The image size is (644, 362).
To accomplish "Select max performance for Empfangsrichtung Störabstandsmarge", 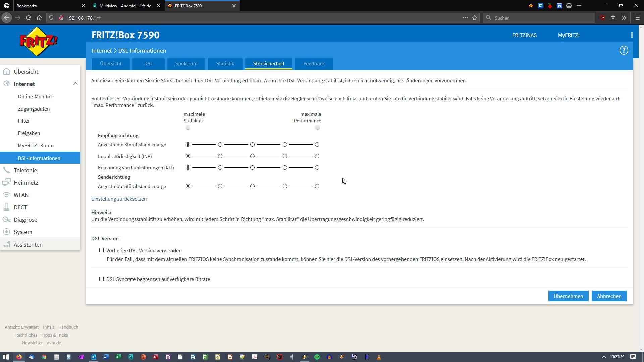I will coord(317,145).
